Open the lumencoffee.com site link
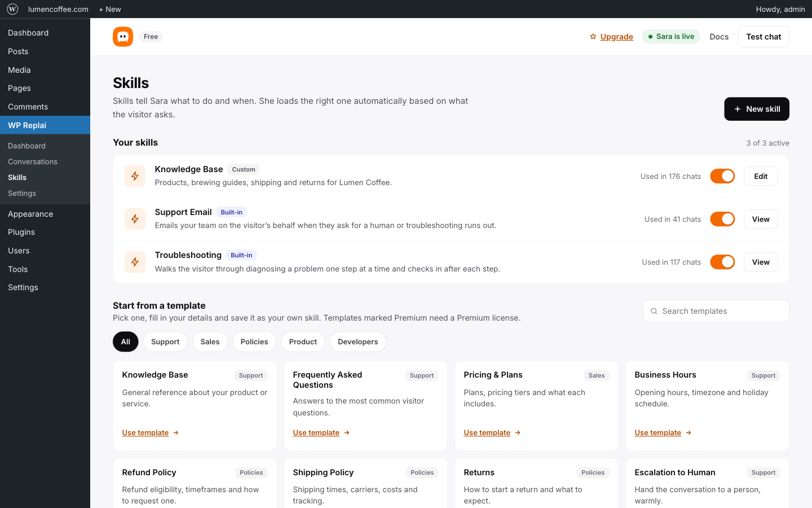This screenshot has height=508, width=812. pos(58,9)
